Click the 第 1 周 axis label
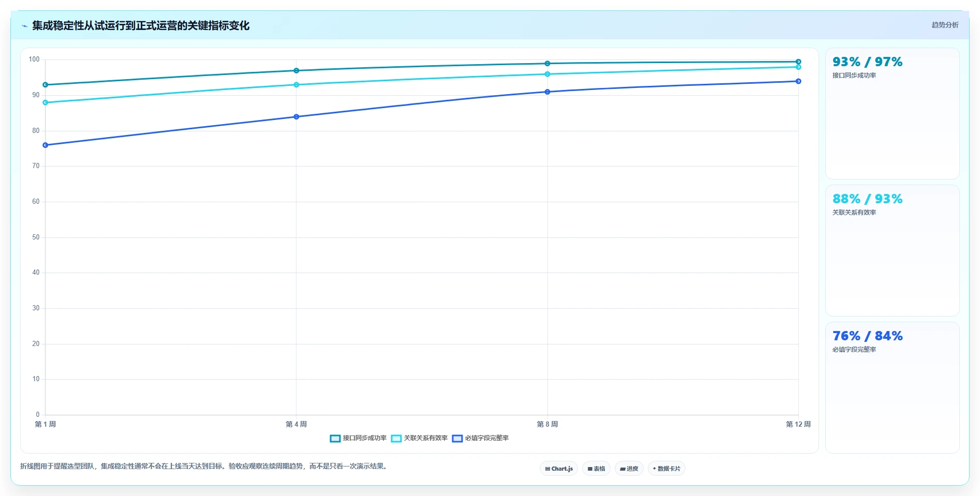This screenshot has width=980, height=496. tap(46, 424)
